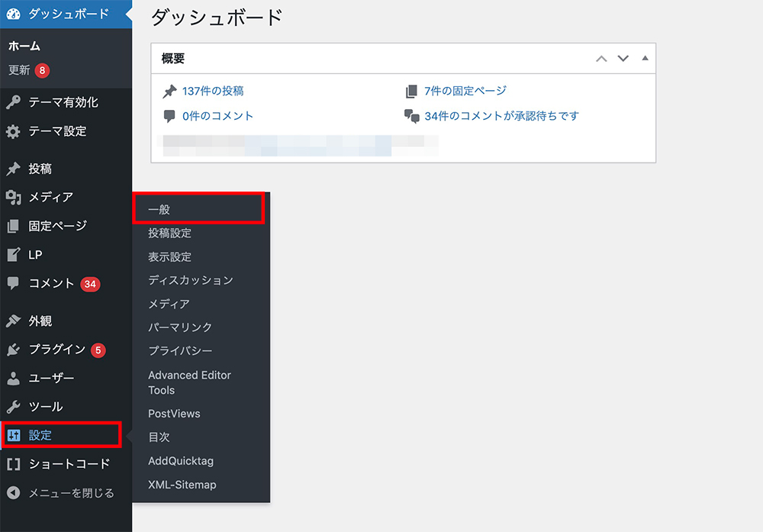Click the double-bubble icon next to 34件のコメント

412,116
